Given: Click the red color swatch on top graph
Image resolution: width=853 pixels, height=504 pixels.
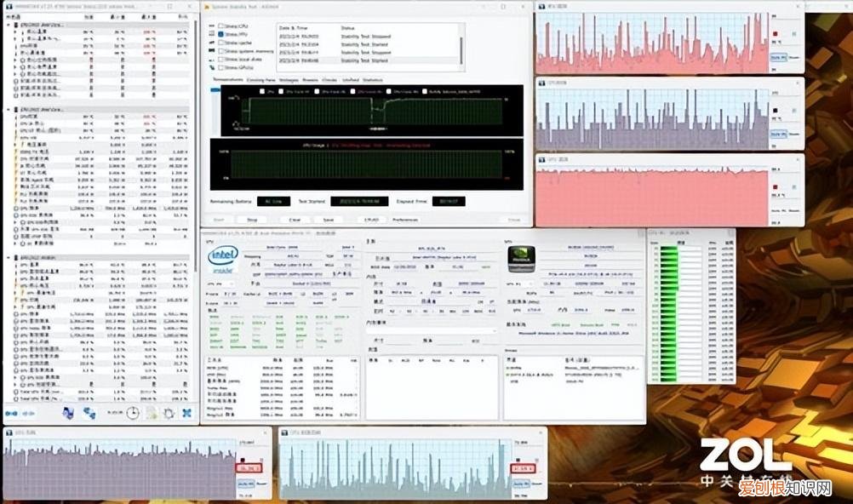Looking at the screenshot, I should (x=775, y=35).
